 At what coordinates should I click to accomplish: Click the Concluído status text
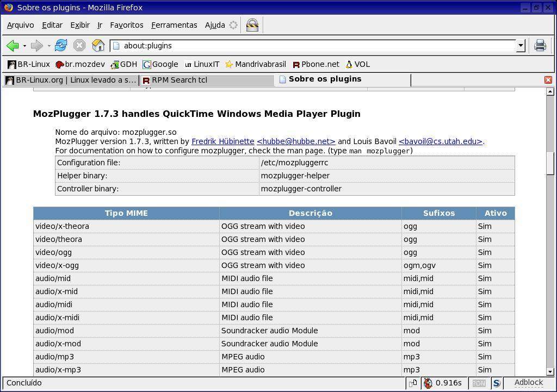click(24, 383)
